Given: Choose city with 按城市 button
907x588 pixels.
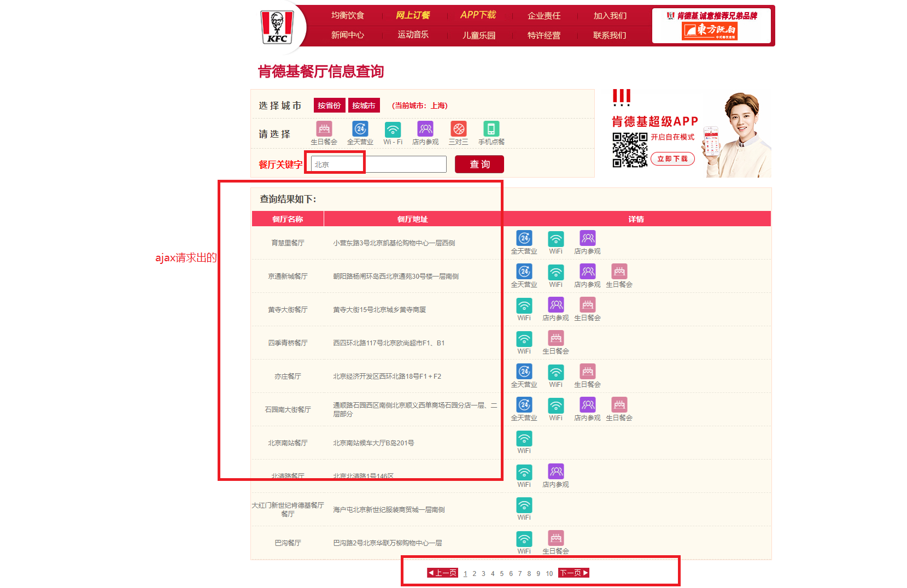Looking at the screenshot, I should (x=364, y=105).
